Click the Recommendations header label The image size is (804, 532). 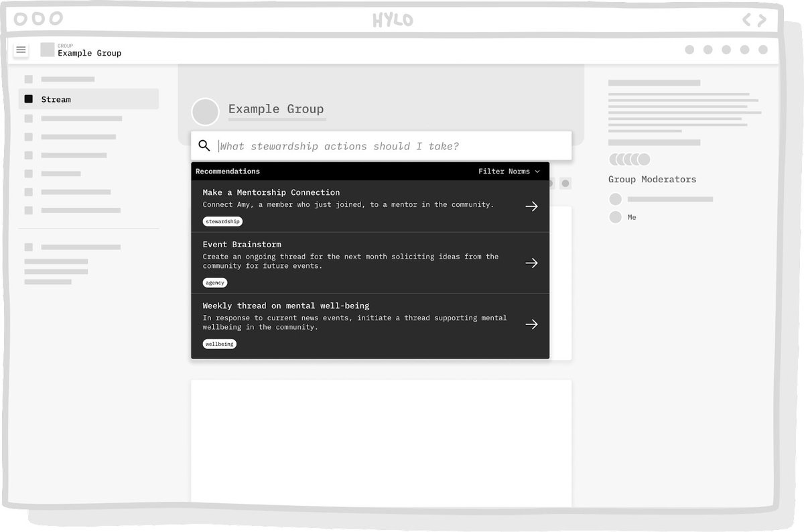coord(228,172)
